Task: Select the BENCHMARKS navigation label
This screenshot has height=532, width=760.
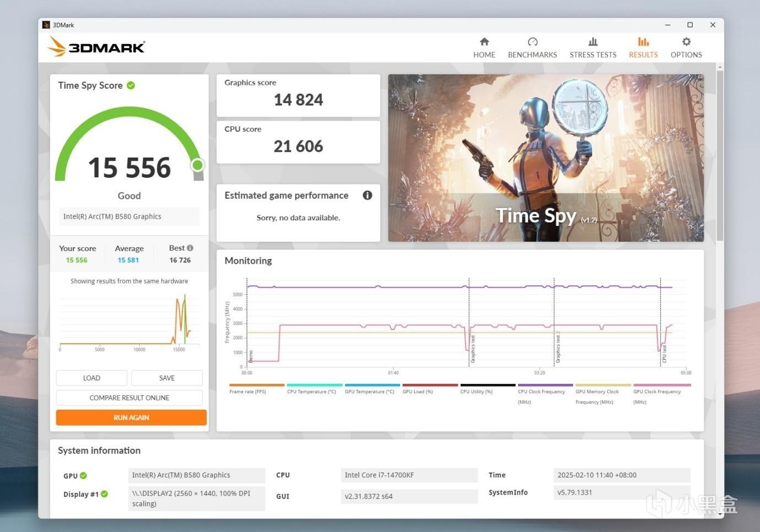Action: coord(532,55)
